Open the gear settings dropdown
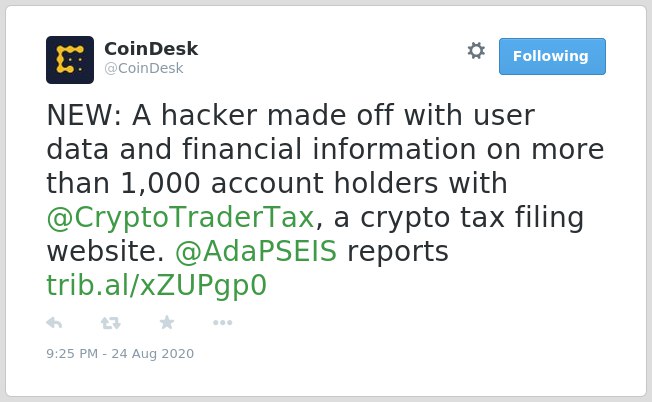 (x=476, y=51)
